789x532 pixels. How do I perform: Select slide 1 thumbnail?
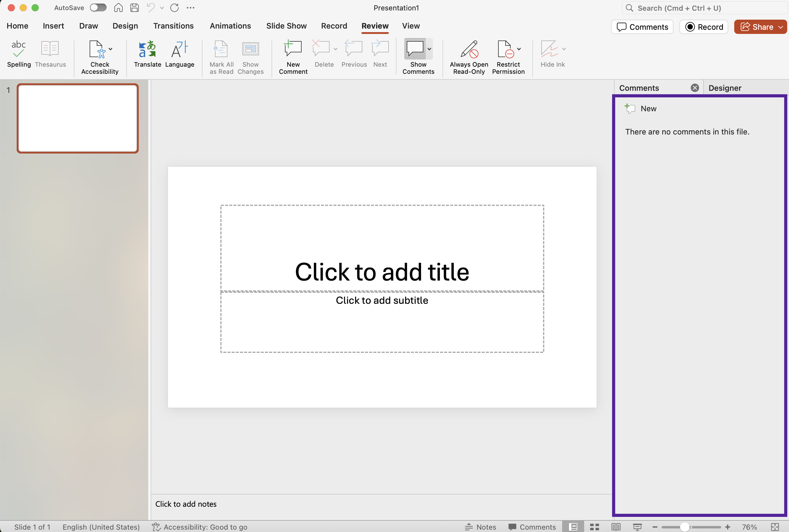(x=77, y=118)
